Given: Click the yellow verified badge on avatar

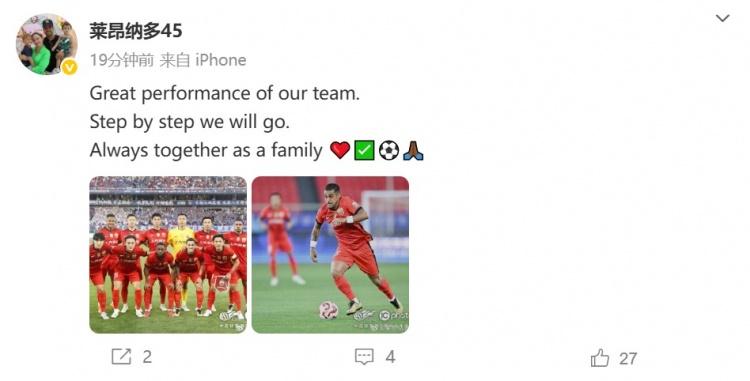Looking at the screenshot, I should click(x=69, y=67).
